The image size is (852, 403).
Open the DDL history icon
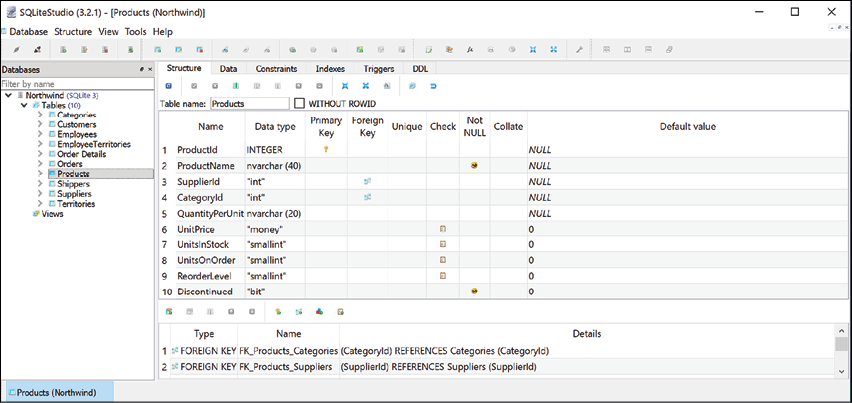tap(449, 49)
